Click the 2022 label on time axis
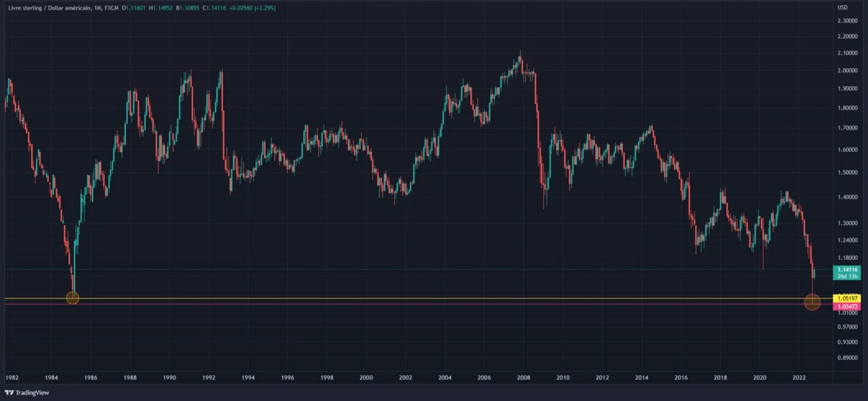The width and height of the screenshot is (868, 401). coord(799,378)
